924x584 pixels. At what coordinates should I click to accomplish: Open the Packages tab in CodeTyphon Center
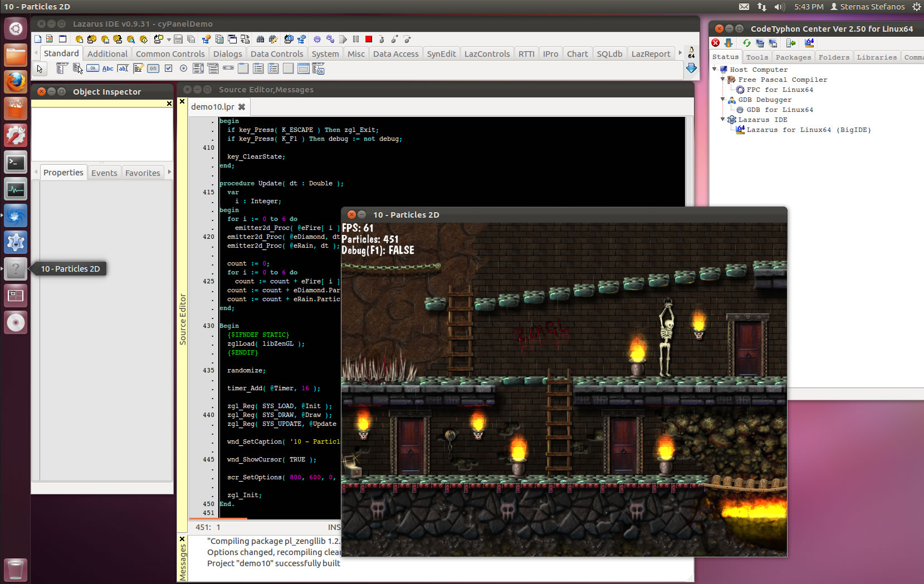pos(793,57)
